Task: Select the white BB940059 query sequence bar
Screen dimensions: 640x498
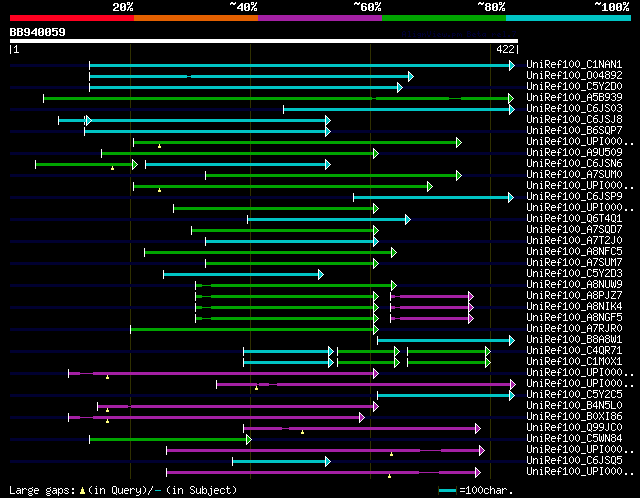Action: coord(264,41)
